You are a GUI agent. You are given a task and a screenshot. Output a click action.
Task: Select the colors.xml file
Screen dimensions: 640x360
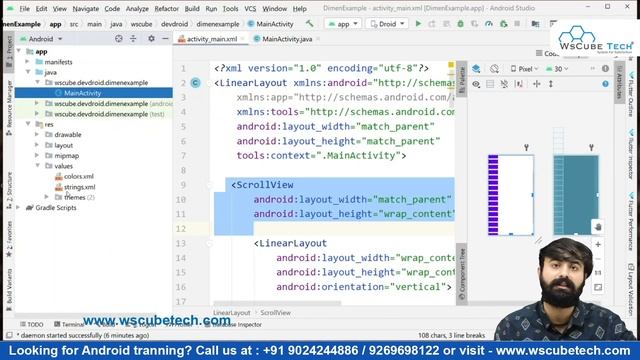point(79,176)
